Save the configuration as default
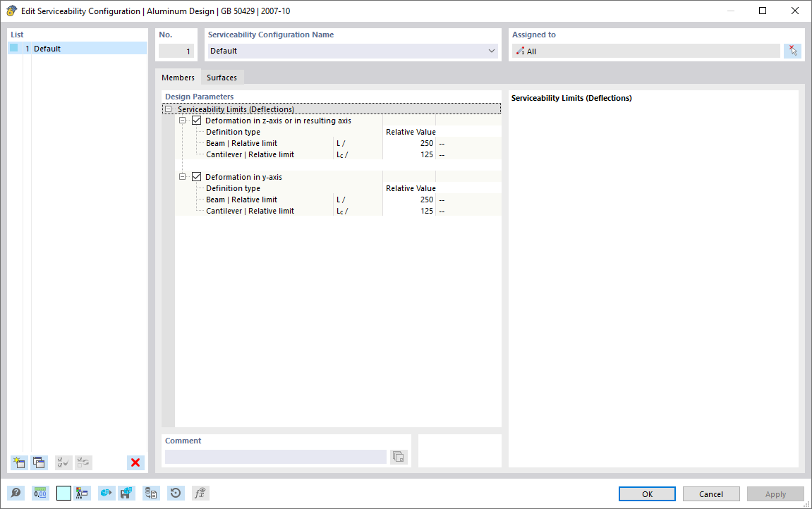The height and width of the screenshot is (509, 812). (126, 493)
